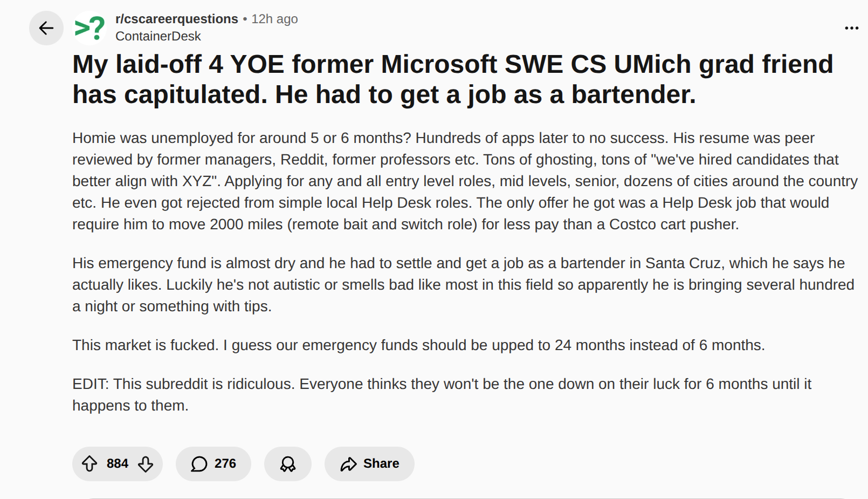The height and width of the screenshot is (499, 868).
Task: Click the 884 vote score
Action: 118,464
